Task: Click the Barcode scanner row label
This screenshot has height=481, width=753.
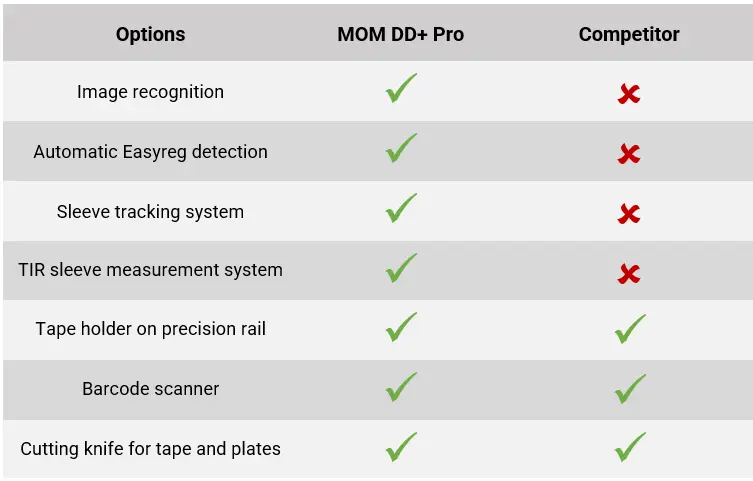Action: tap(150, 388)
